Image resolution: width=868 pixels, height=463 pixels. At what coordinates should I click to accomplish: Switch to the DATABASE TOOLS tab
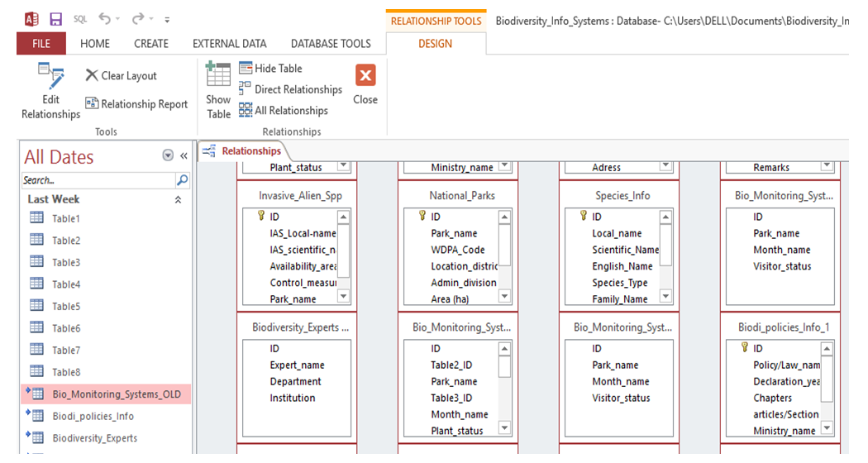[331, 44]
